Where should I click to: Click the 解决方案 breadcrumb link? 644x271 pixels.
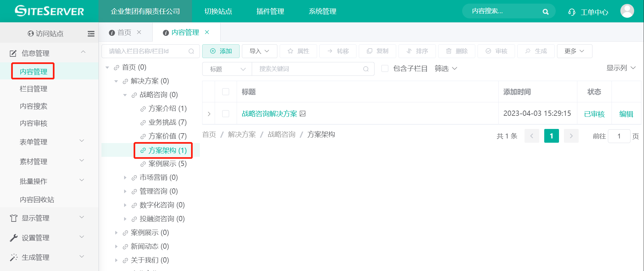[x=242, y=135]
